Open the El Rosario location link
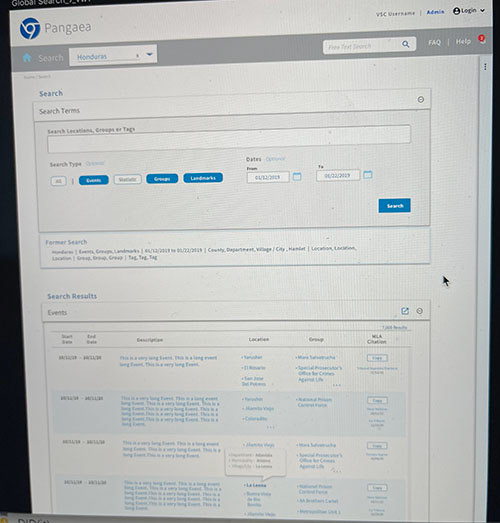 [254, 368]
